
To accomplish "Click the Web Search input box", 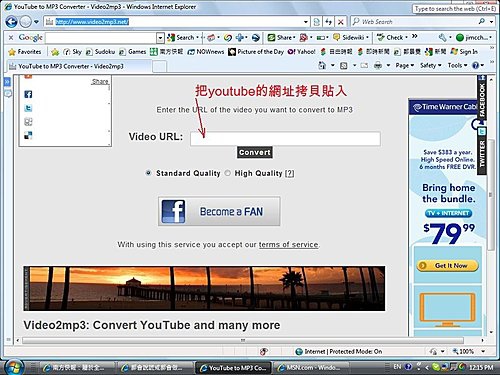I will pyautogui.click(x=418, y=22).
